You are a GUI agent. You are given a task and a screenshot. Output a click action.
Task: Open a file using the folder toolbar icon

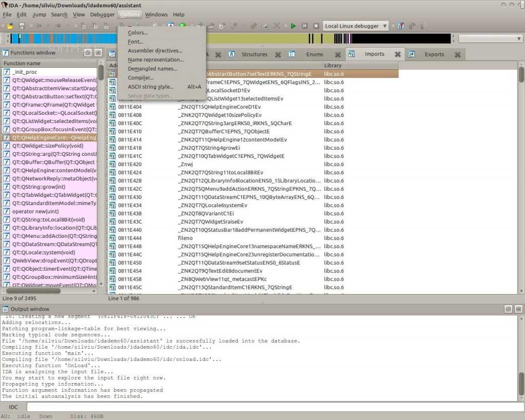tap(11, 26)
